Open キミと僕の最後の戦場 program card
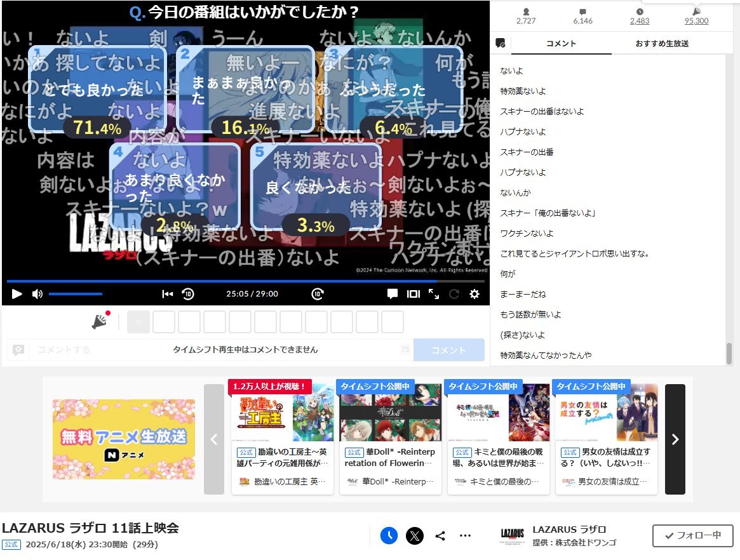The image size is (740, 560). (x=499, y=439)
